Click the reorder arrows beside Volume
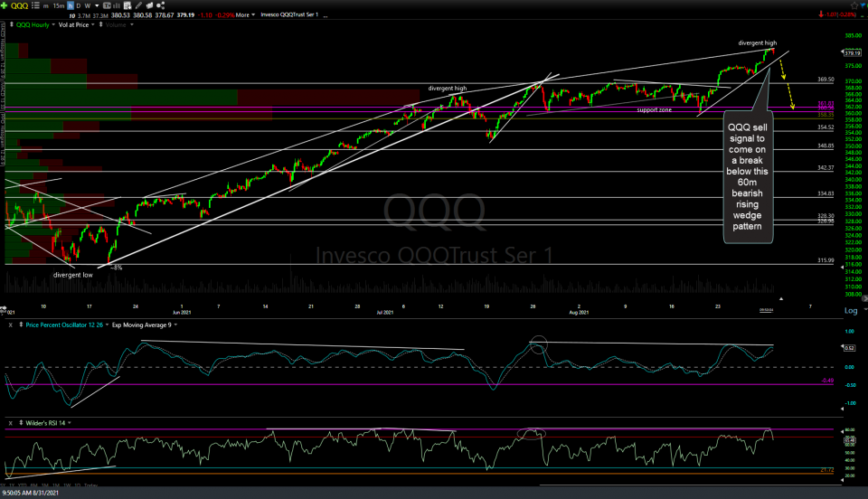This screenshot has height=499, width=868. pos(100,25)
